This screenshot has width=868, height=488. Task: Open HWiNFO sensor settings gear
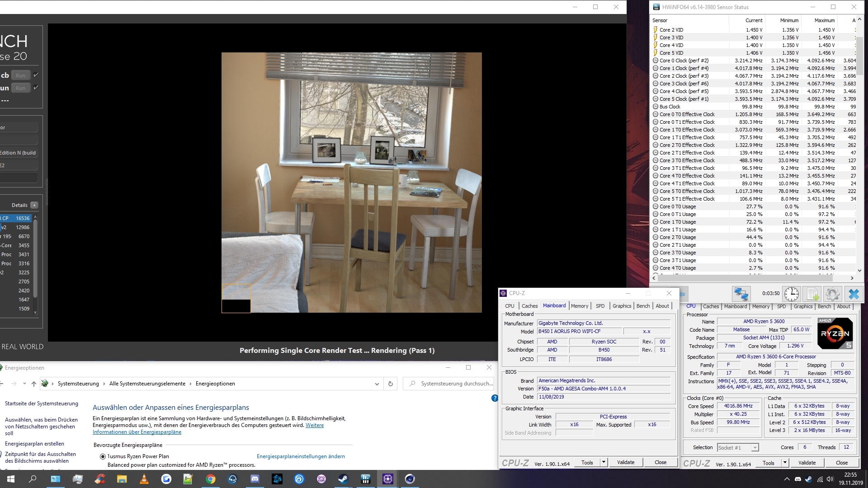(832, 294)
